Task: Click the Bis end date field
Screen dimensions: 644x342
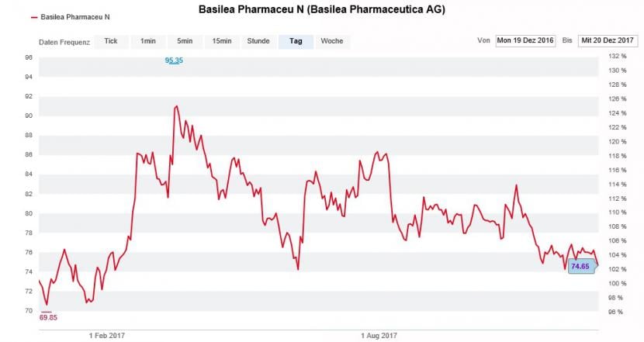Action: coord(608,41)
